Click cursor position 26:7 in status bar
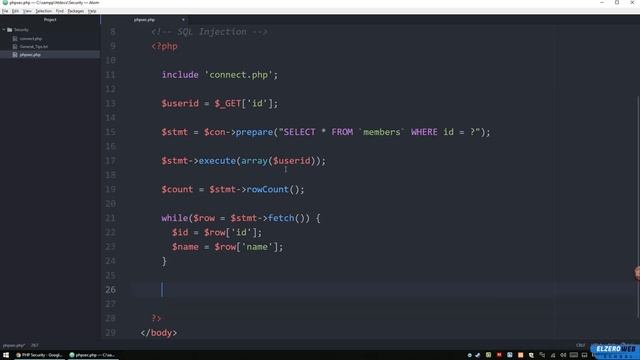This screenshot has width=640, height=360. (34, 345)
